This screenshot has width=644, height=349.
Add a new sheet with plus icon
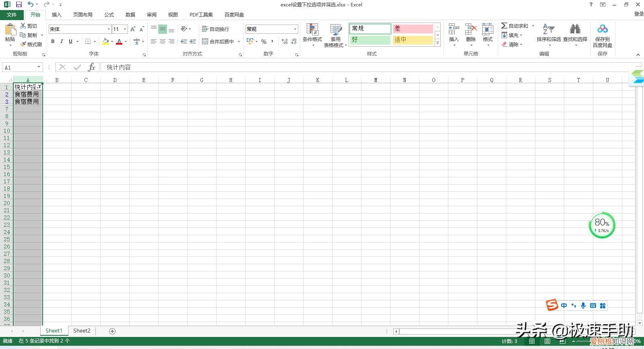[x=112, y=331]
